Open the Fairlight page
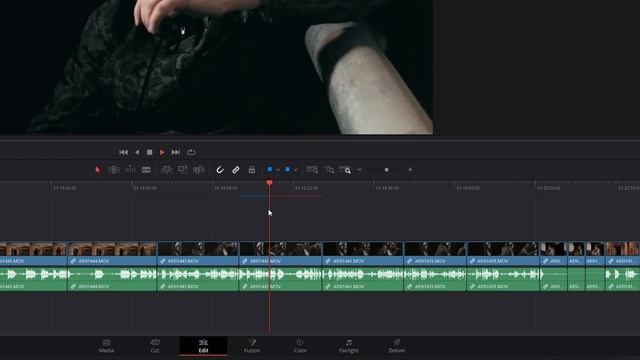This screenshot has width=640, height=360. (349, 346)
